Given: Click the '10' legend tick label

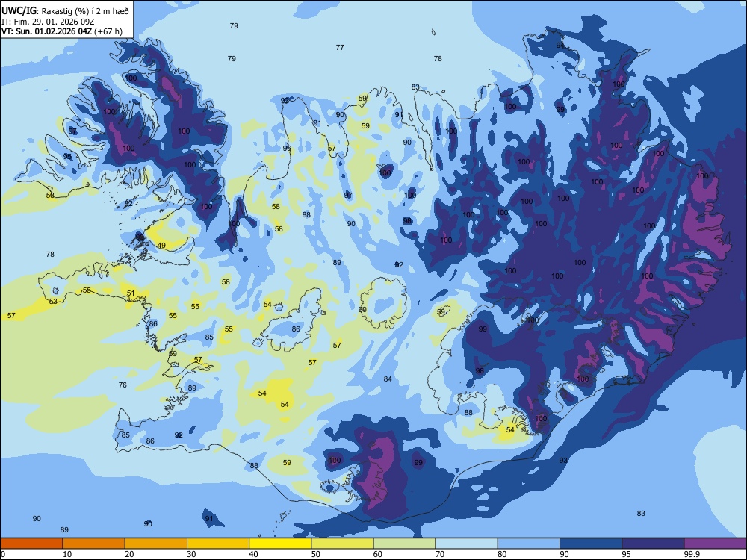Looking at the screenshot, I should 67,554.
